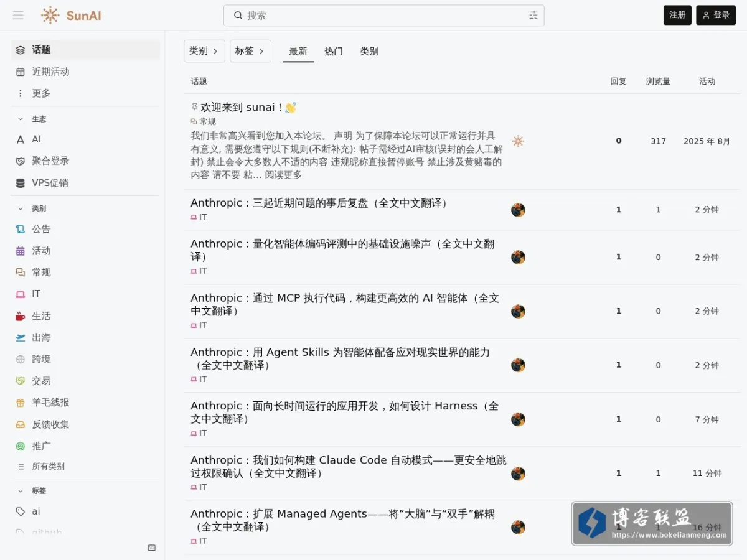Click the 注册 button
Viewport: 747px width, 560px height.
point(677,15)
